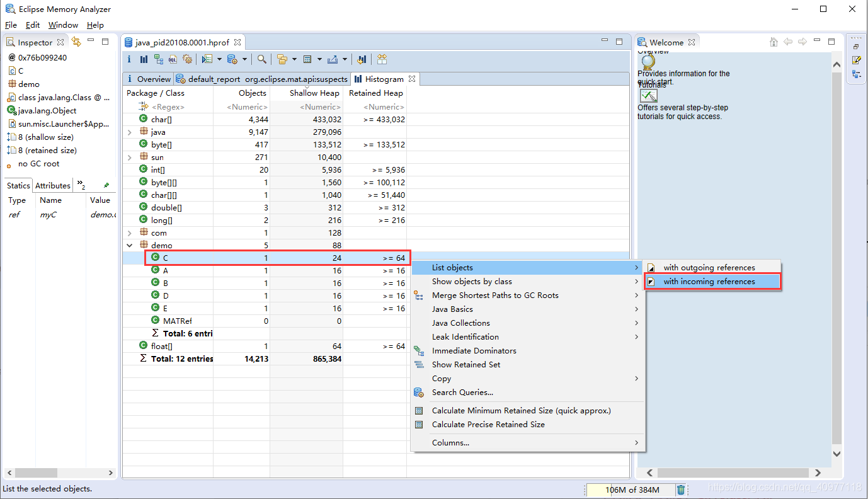Click Compare to Another Heap Dump icon

point(362,59)
